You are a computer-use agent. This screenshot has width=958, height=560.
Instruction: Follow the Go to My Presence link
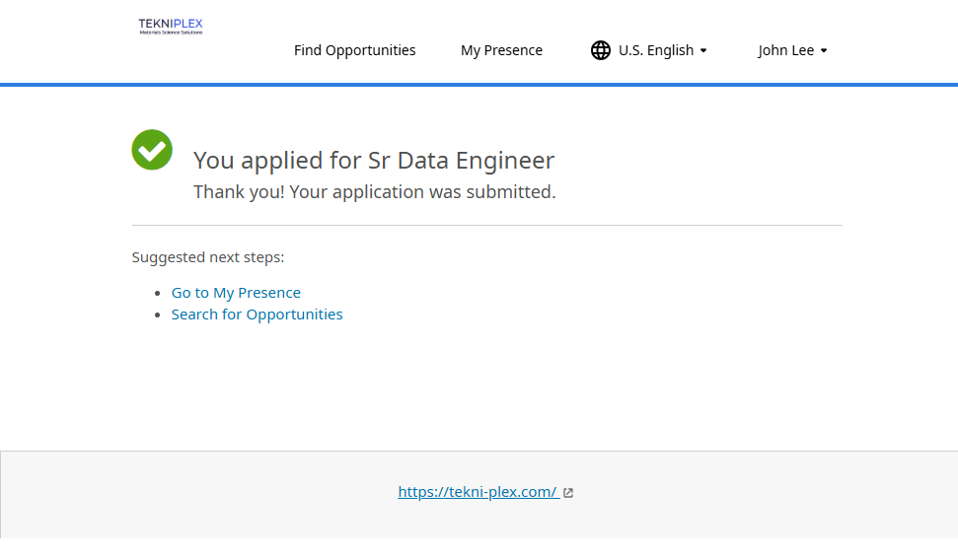click(x=236, y=293)
